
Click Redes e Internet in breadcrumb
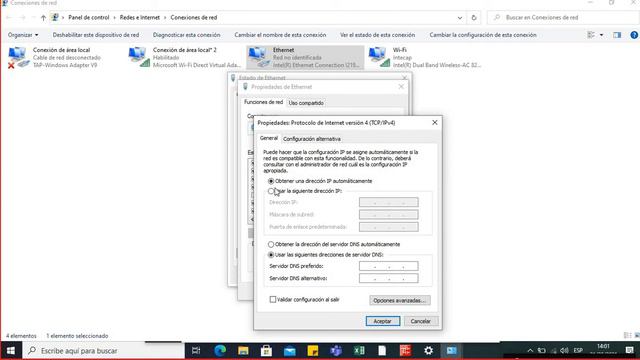pyautogui.click(x=140, y=18)
